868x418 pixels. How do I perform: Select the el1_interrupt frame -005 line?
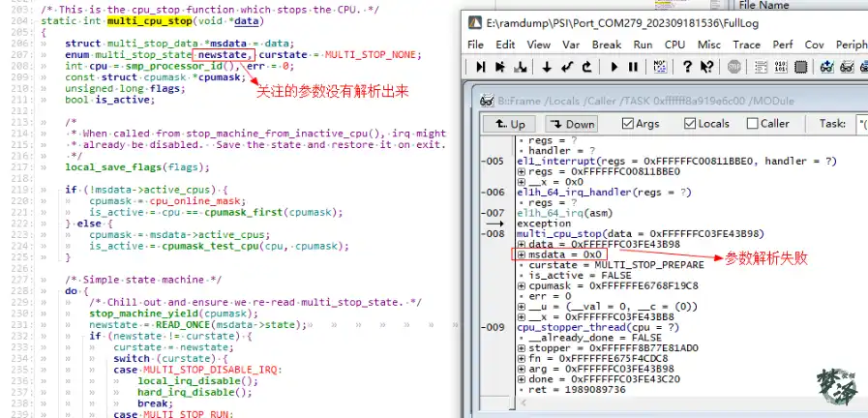676,162
